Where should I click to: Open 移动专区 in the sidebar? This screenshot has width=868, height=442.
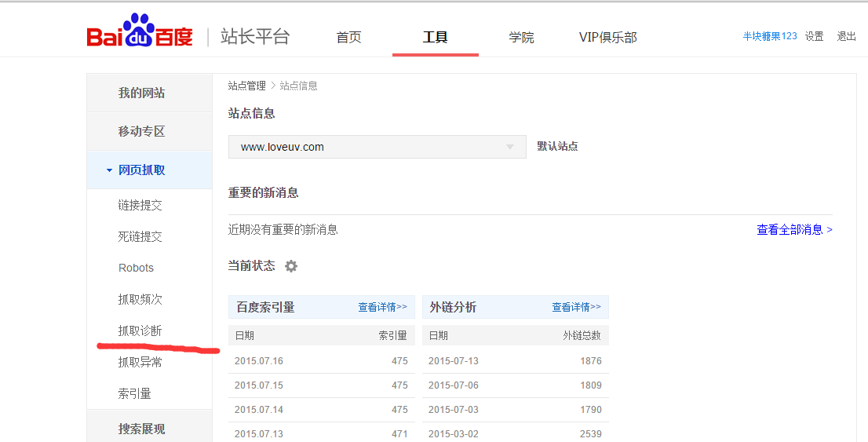[149, 131]
